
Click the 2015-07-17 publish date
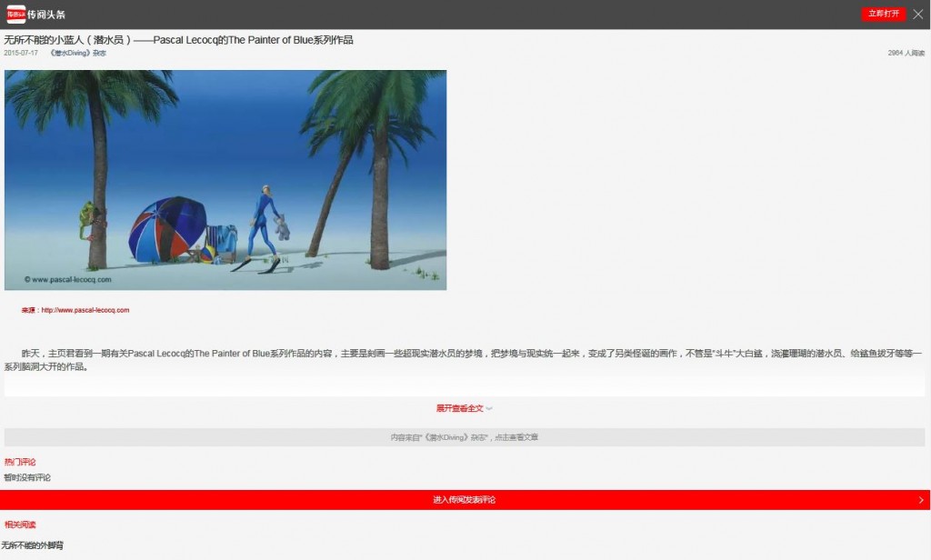(x=21, y=53)
